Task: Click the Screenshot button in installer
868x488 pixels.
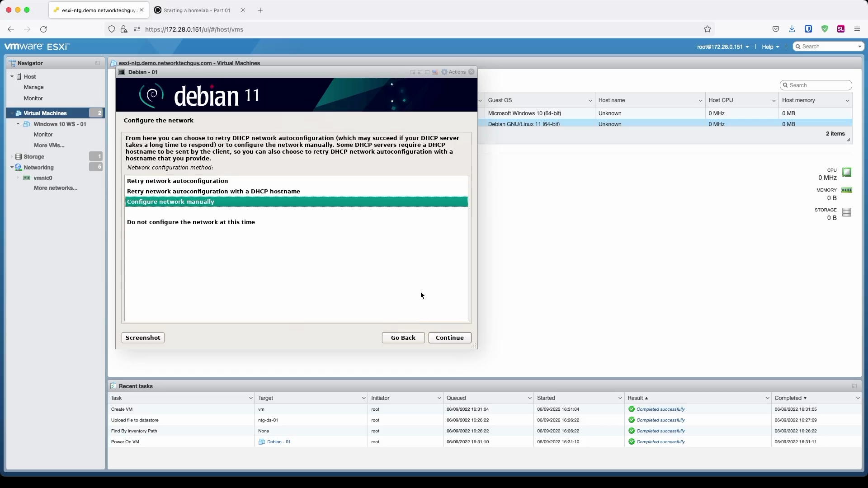Action: click(143, 338)
